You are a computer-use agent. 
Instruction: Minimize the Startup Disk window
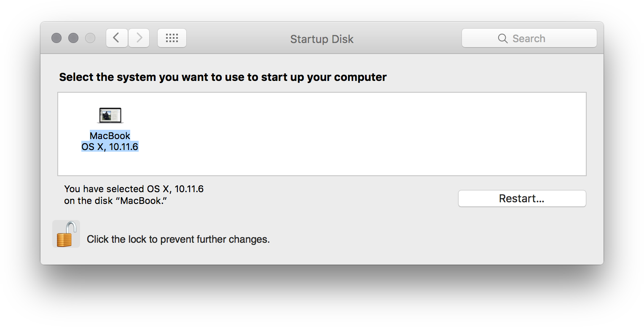pos(73,38)
